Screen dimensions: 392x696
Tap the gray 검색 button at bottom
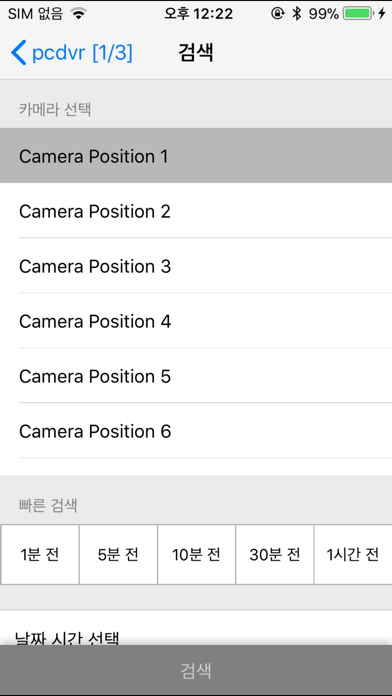[x=196, y=670]
